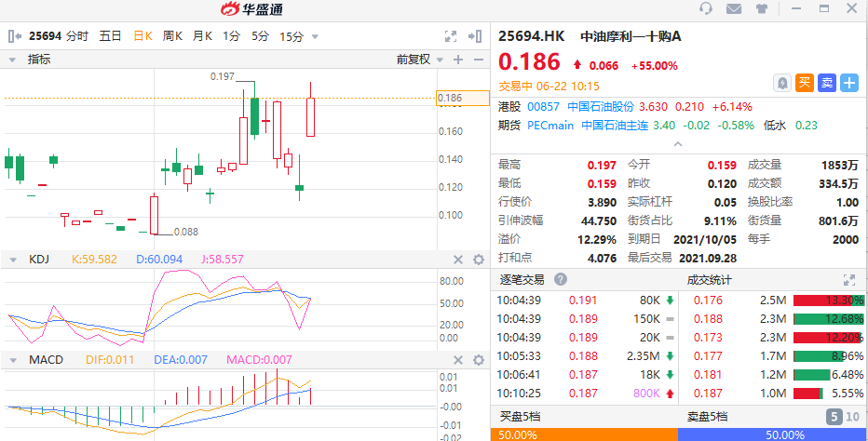
Task: Click the 行使价 3.890 value
Action: 602,202
